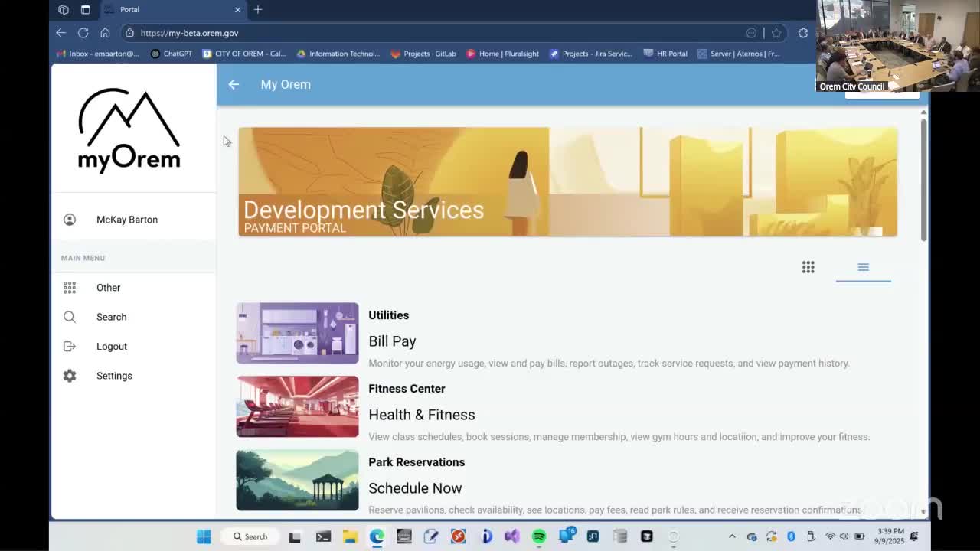Open the Other menu item

[108, 288]
